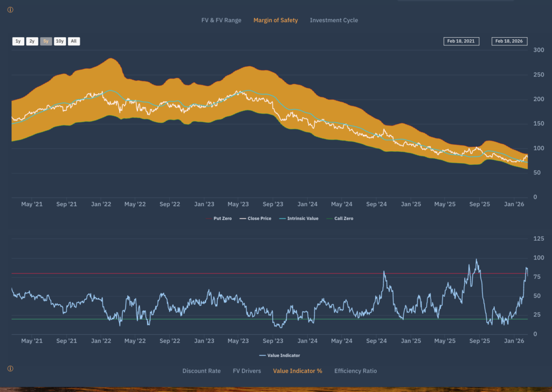Hide the Close Price series via legend

coord(256,219)
